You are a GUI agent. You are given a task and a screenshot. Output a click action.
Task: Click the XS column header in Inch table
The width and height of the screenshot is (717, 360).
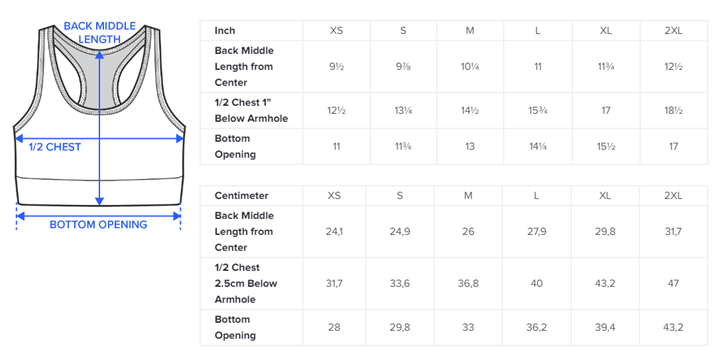(336, 31)
